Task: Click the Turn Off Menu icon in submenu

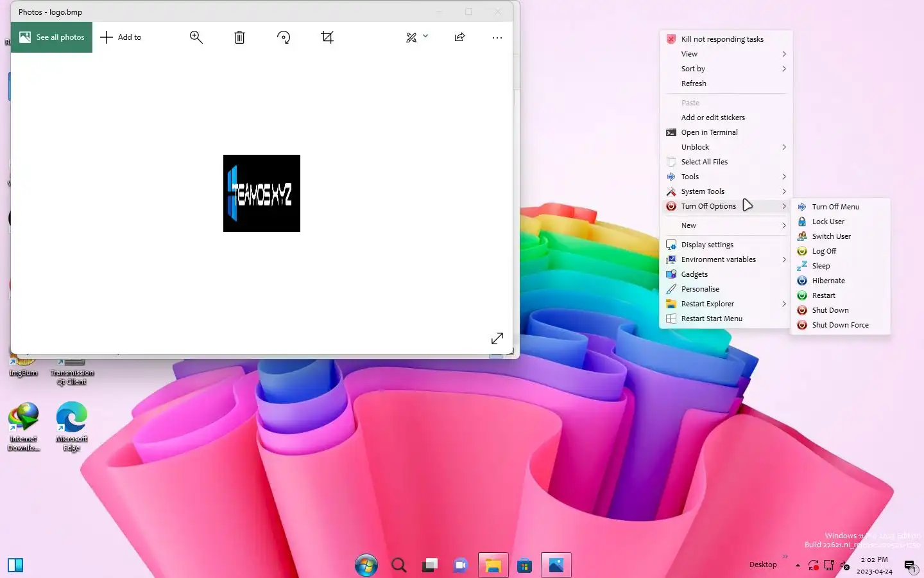Action: pyautogui.click(x=802, y=207)
